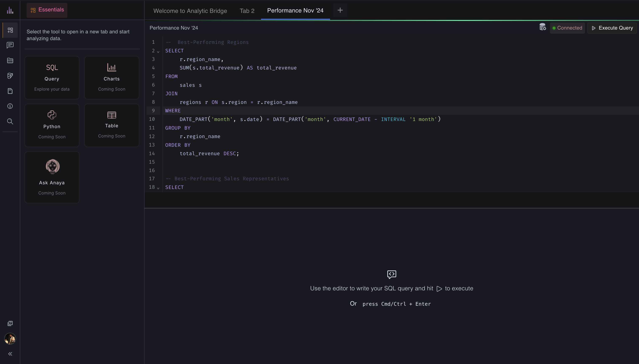The width and height of the screenshot is (639, 364).
Task: Open the SQL Query tool card
Action: pos(52,78)
